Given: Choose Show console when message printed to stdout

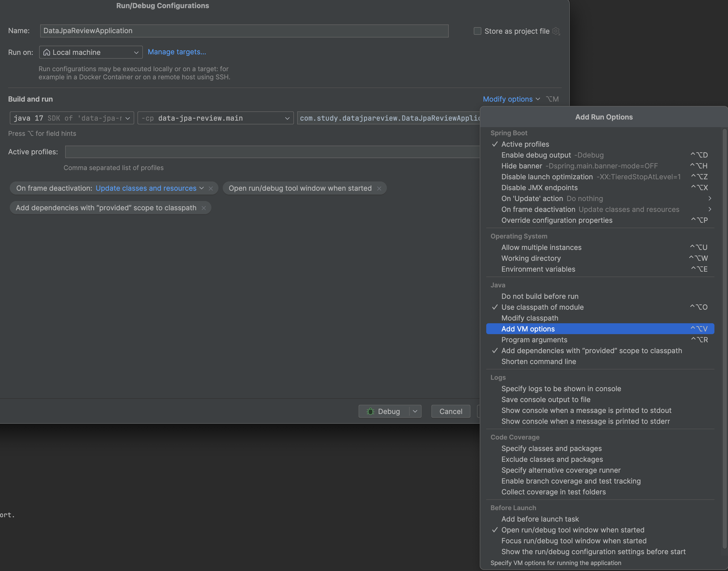Looking at the screenshot, I should click(x=600, y=410).
